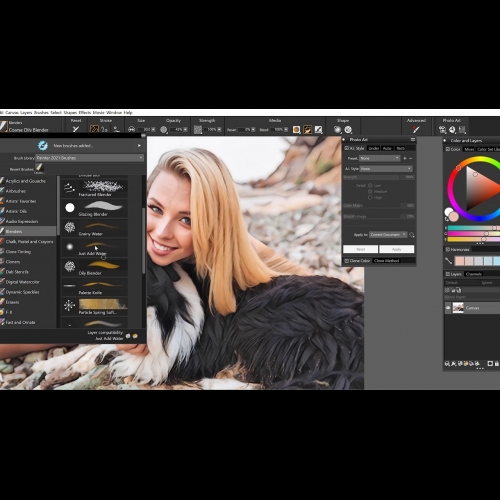Open the Size value dropdown arrow
Viewport: 500px width, 500px height.
(153, 129)
